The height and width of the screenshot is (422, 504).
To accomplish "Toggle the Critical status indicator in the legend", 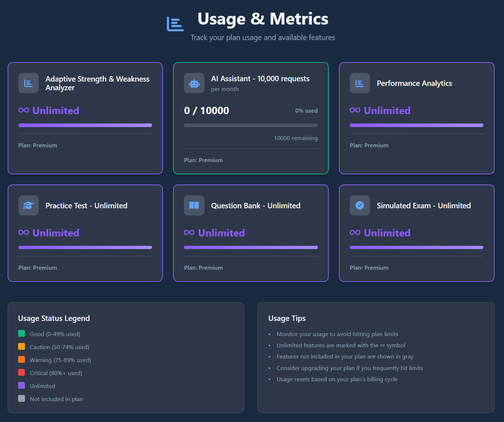I will [21, 372].
